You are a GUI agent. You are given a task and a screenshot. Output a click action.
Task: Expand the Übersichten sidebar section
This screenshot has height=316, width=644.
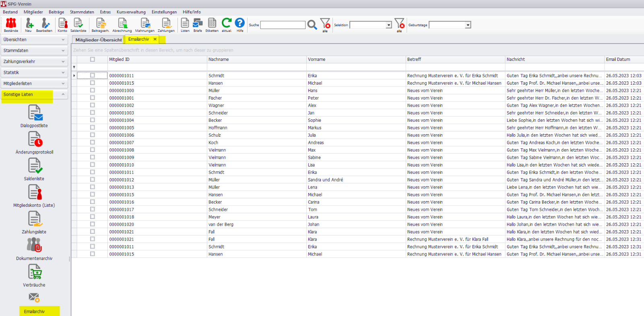pyautogui.click(x=34, y=39)
